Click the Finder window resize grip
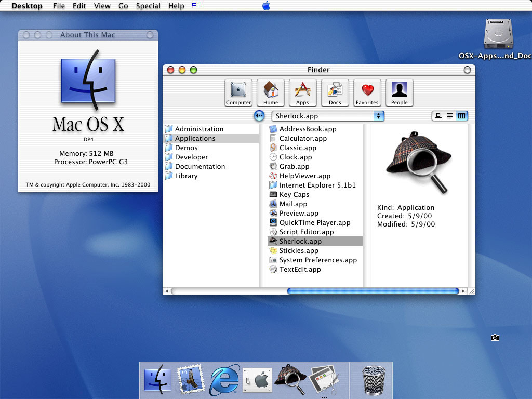The height and width of the screenshot is (399, 532). coord(471,291)
